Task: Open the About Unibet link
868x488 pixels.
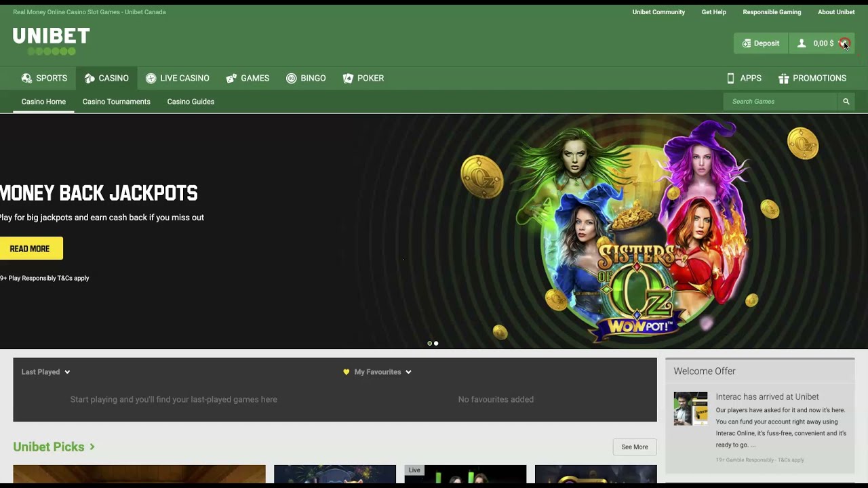Action: pos(836,12)
